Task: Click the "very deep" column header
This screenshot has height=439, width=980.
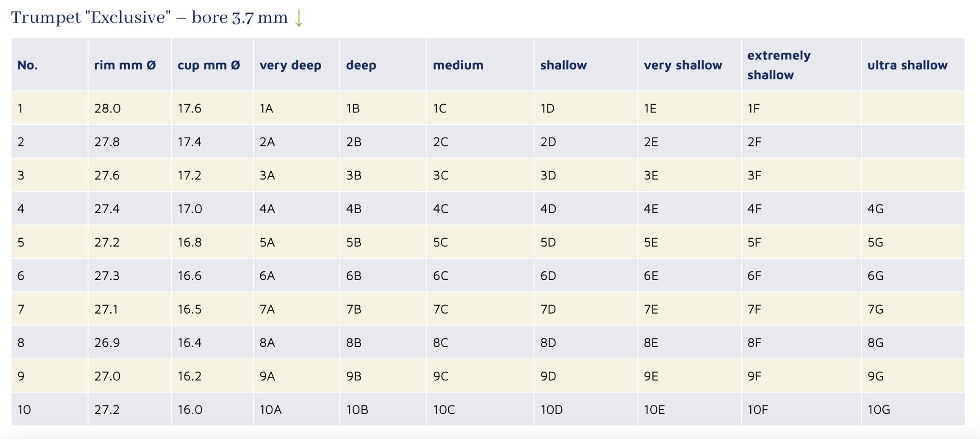Action: [x=290, y=65]
